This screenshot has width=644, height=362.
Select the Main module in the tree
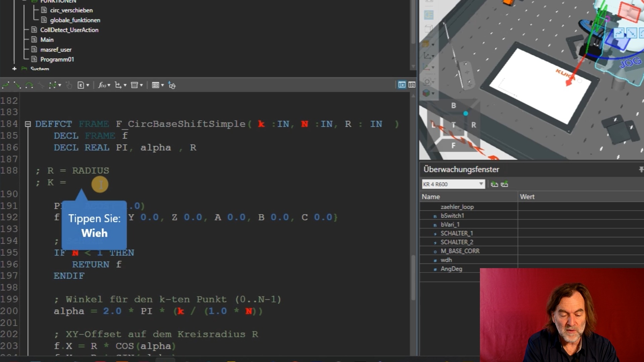point(47,40)
